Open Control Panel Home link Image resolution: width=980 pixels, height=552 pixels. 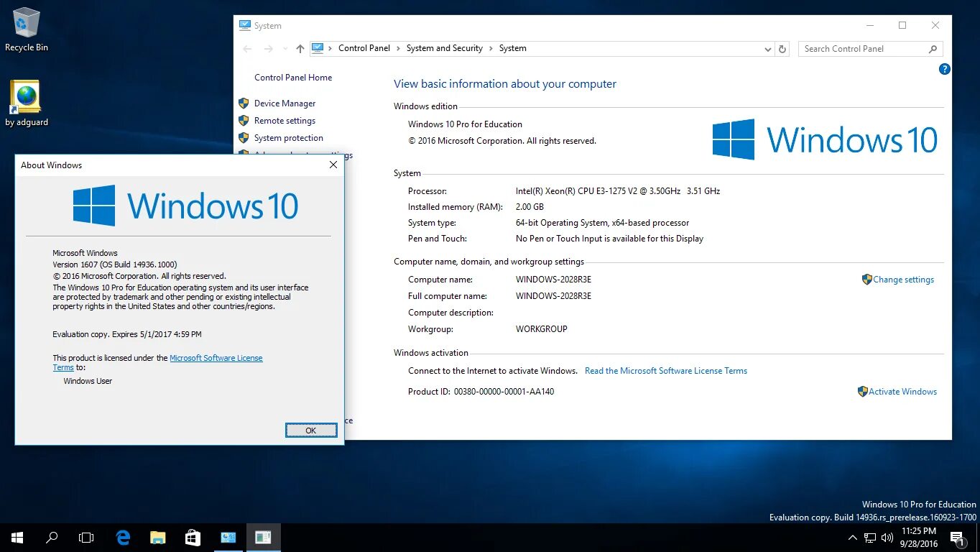click(x=293, y=78)
